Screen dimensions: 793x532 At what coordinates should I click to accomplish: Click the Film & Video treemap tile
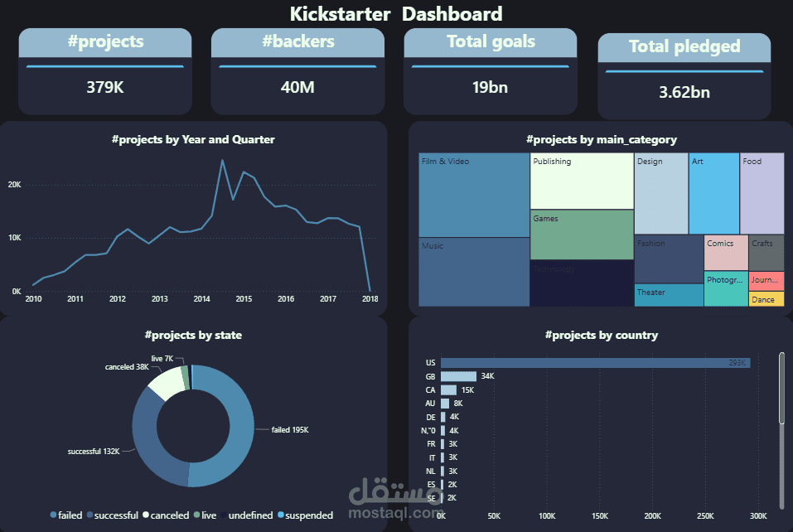pyautogui.click(x=474, y=195)
